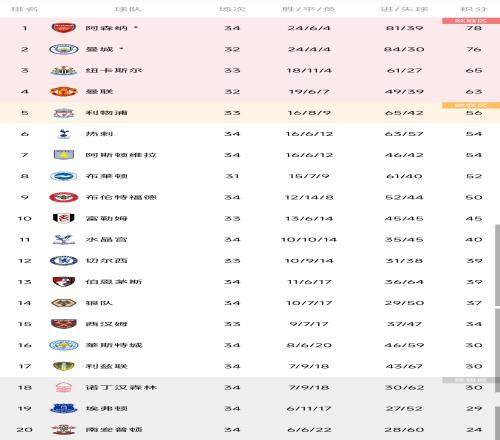Screen dimensions: 500x440
Task: Click the Brentford bee crest
Action: point(64,197)
